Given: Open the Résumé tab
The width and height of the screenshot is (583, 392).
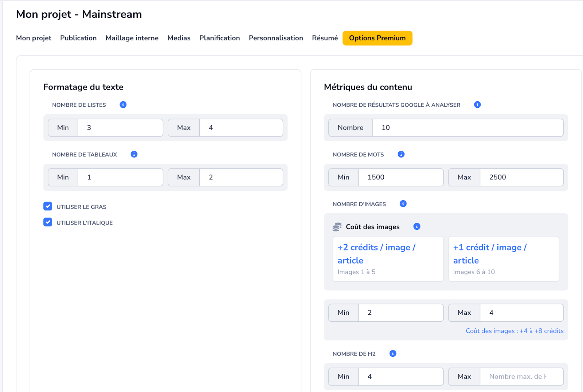Looking at the screenshot, I should click(325, 38).
